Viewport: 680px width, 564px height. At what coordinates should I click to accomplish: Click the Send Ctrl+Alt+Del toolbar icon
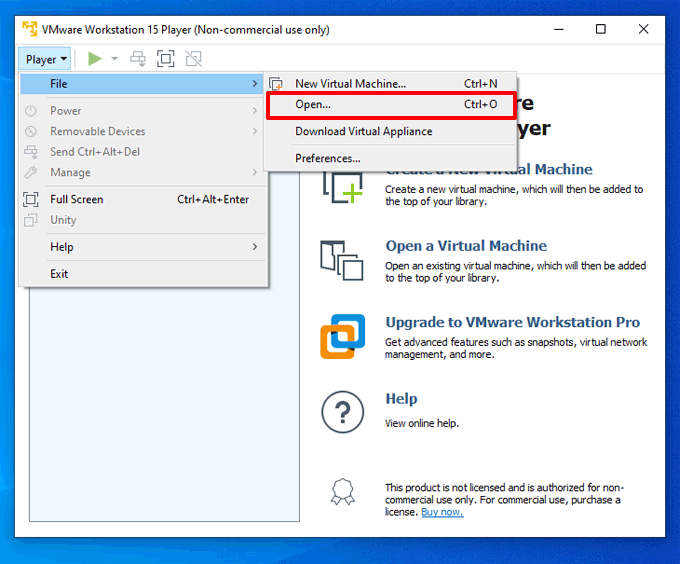(138, 59)
